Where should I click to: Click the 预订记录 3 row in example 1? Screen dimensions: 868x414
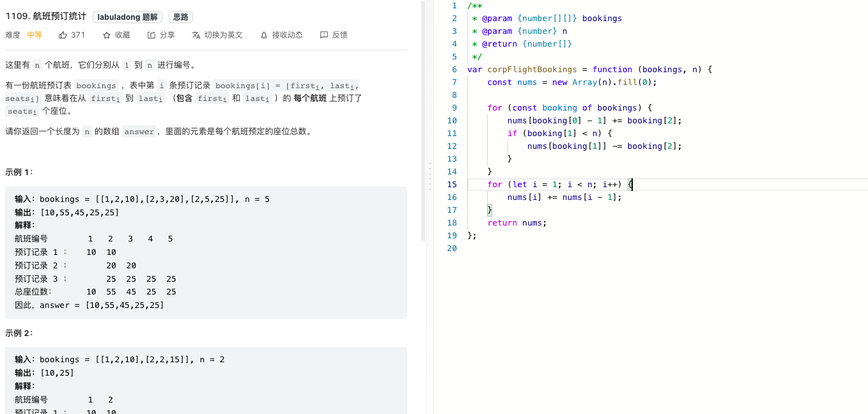95,279
